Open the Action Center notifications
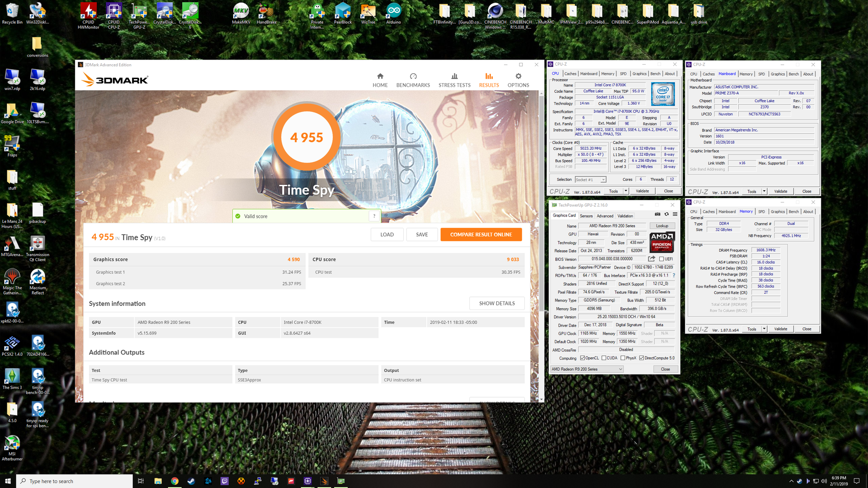This screenshot has width=868, height=488. 857,481
